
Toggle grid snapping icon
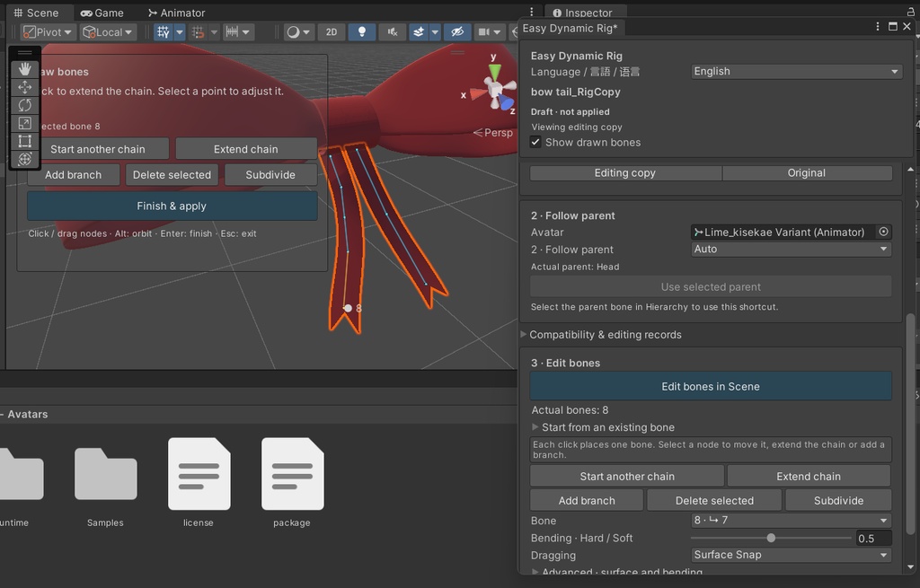coord(199,32)
